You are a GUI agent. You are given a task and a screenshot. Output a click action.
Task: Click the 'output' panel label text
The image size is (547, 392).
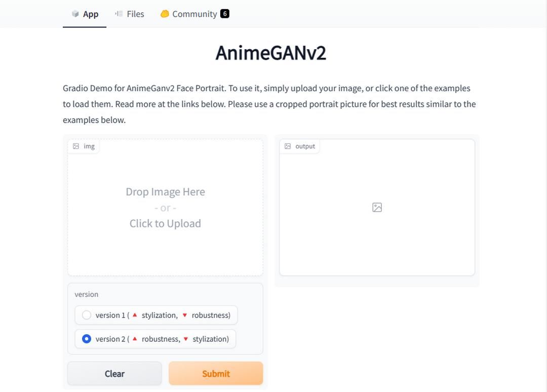305,146
